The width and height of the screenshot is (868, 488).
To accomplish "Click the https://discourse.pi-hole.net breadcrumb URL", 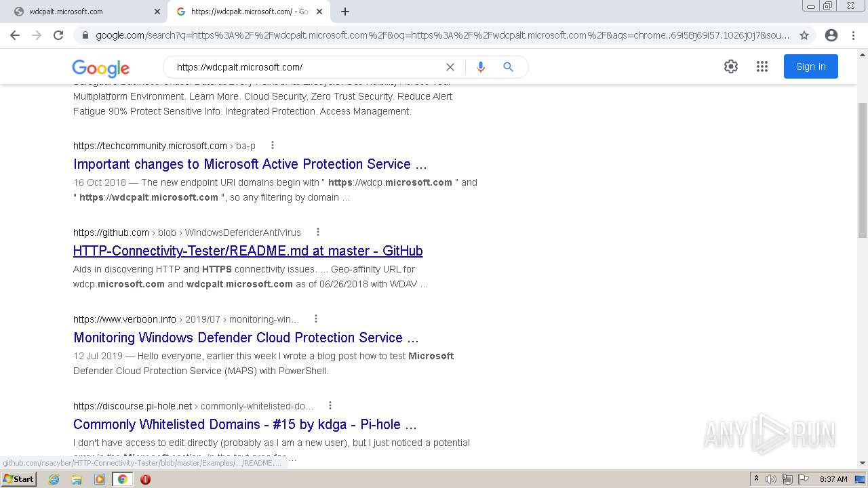I will [x=133, y=406].
